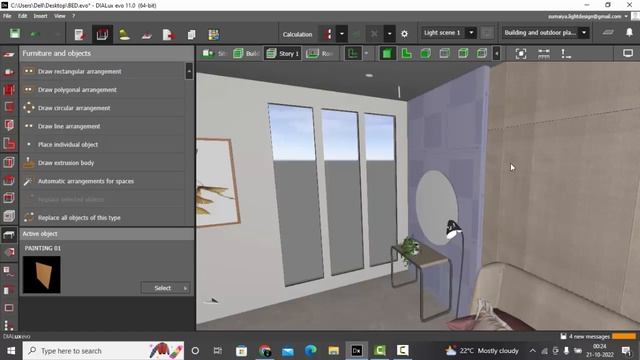Click the green Save project icon
Viewport: 640px width, 360px height.
pos(15,34)
